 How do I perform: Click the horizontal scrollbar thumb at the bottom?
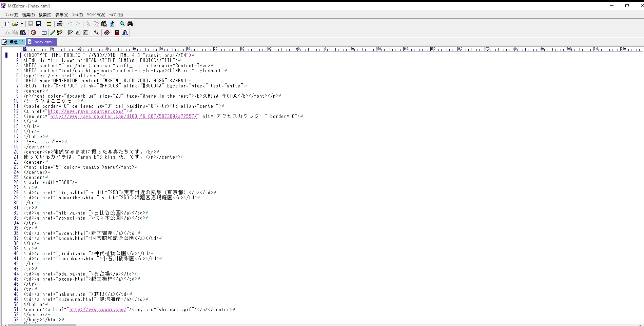pos(41,325)
